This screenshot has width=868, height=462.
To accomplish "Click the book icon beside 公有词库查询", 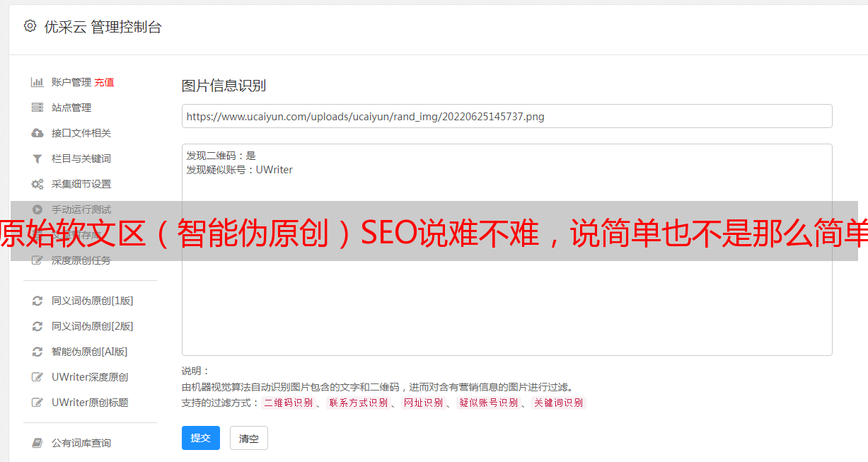I will coord(37,443).
